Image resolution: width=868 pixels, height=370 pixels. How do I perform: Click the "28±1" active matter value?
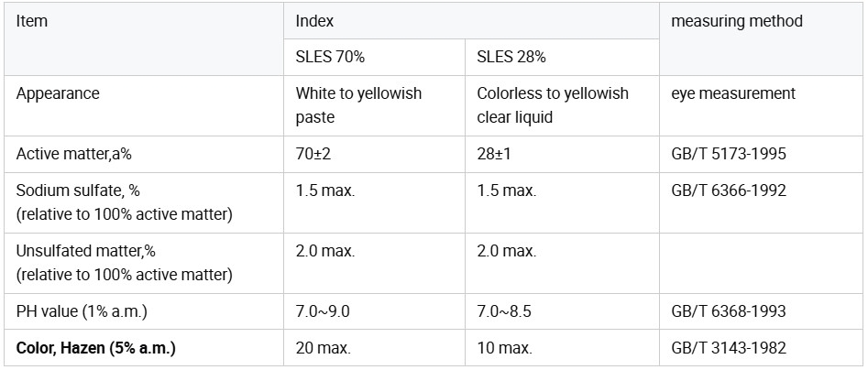coord(494,154)
